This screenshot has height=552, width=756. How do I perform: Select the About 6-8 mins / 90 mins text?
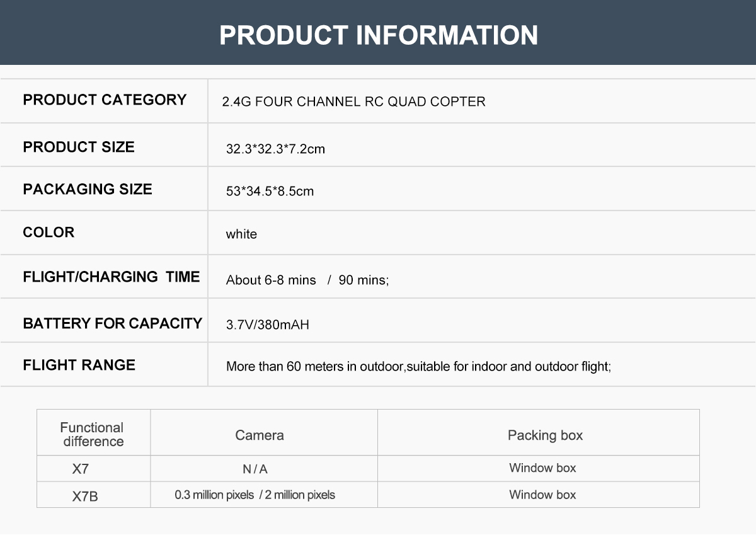click(307, 280)
